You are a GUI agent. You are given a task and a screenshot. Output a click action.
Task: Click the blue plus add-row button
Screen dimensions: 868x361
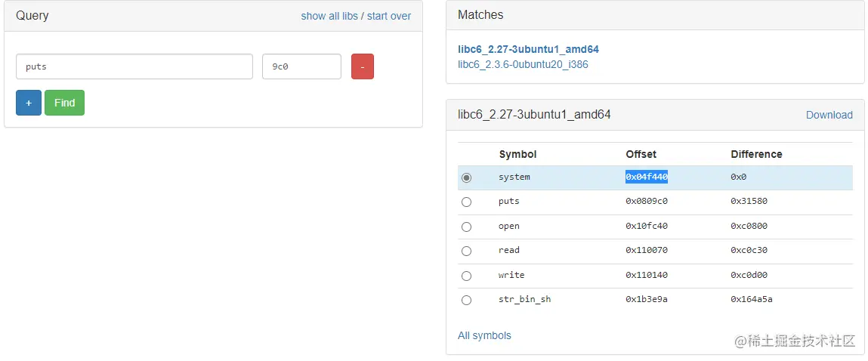click(x=29, y=103)
